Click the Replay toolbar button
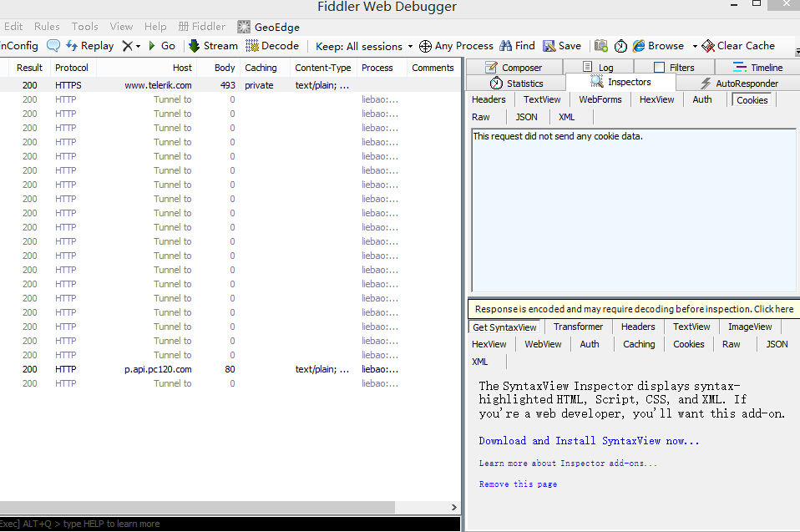800x532 pixels. pyautogui.click(x=90, y=46)
